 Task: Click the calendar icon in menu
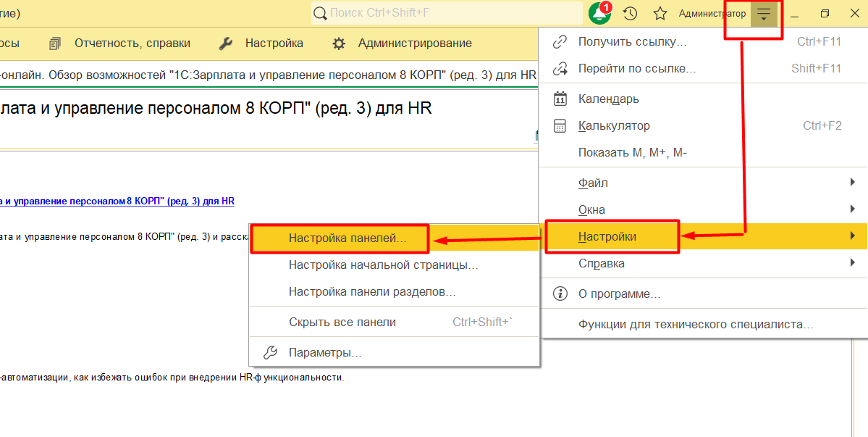click(560, 99)
